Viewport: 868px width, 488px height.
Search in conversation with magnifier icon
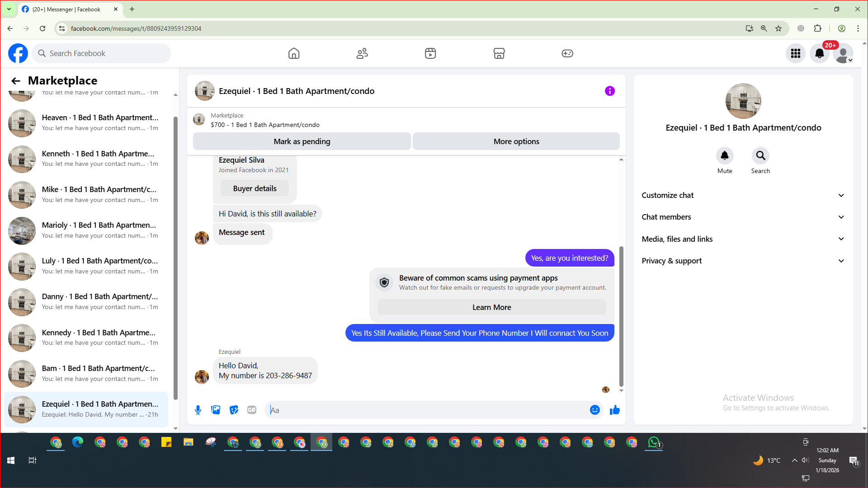pyautogui.click(x=760, y=156)
